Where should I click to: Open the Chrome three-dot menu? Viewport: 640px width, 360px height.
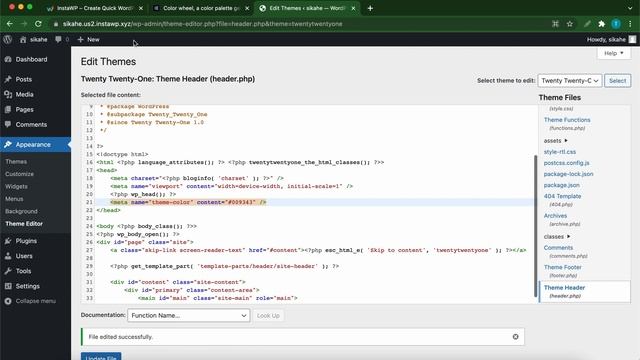click(631, 24)
